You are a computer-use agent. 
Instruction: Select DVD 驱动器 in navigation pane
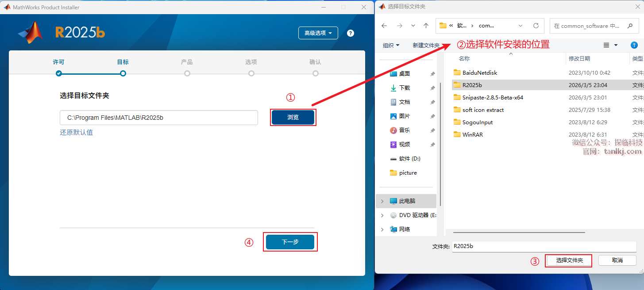click(x=418, y=215)
